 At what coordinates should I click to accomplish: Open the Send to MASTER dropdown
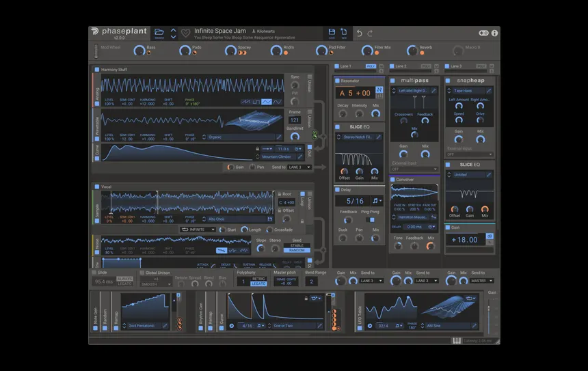point(481,281)
